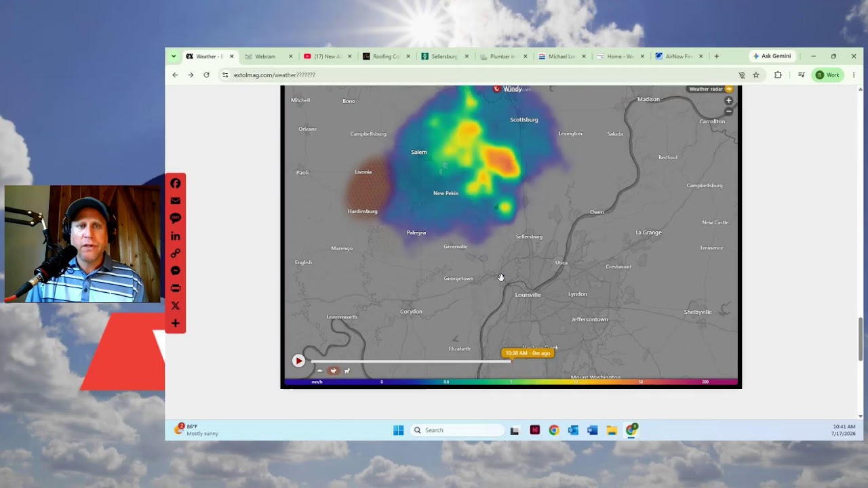Viewport: 868px width, 488px height.
Task: Share page via email icon
Action: click(x=175, y=201)
